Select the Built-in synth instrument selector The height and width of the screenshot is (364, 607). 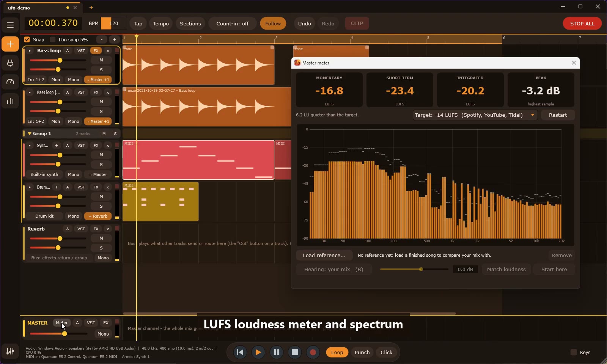(x=44, y=174)
